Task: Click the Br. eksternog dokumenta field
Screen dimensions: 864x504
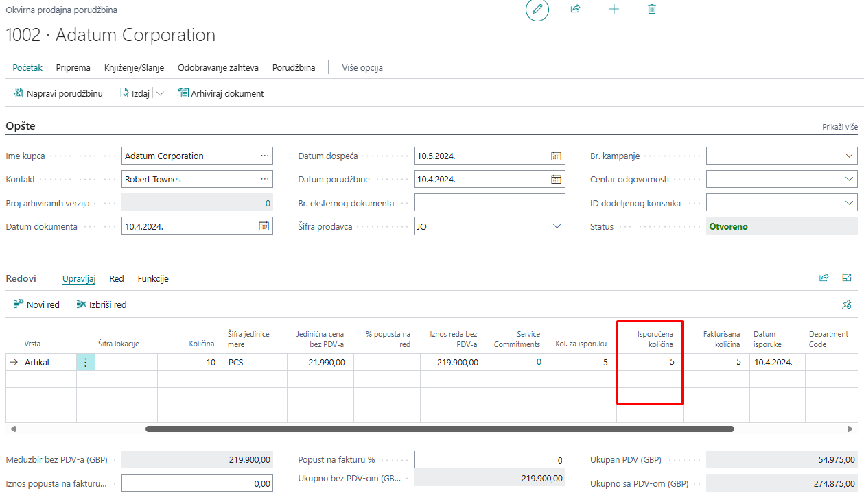Action: (x=489, y=203)
